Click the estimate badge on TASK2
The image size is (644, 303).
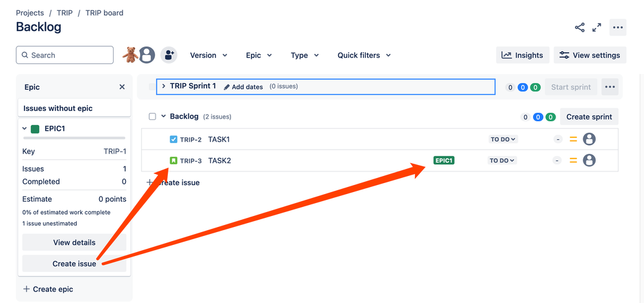coord(558,160)
